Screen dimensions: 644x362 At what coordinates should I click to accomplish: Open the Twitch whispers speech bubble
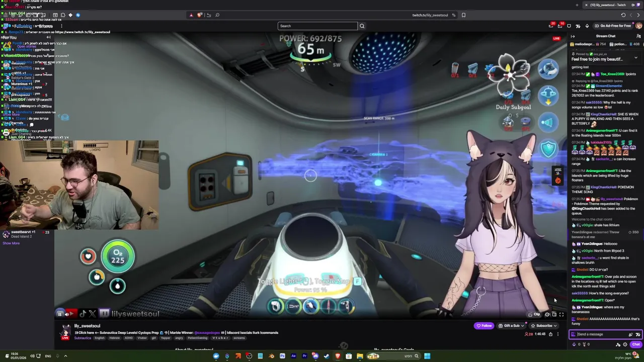coord(569,26)
